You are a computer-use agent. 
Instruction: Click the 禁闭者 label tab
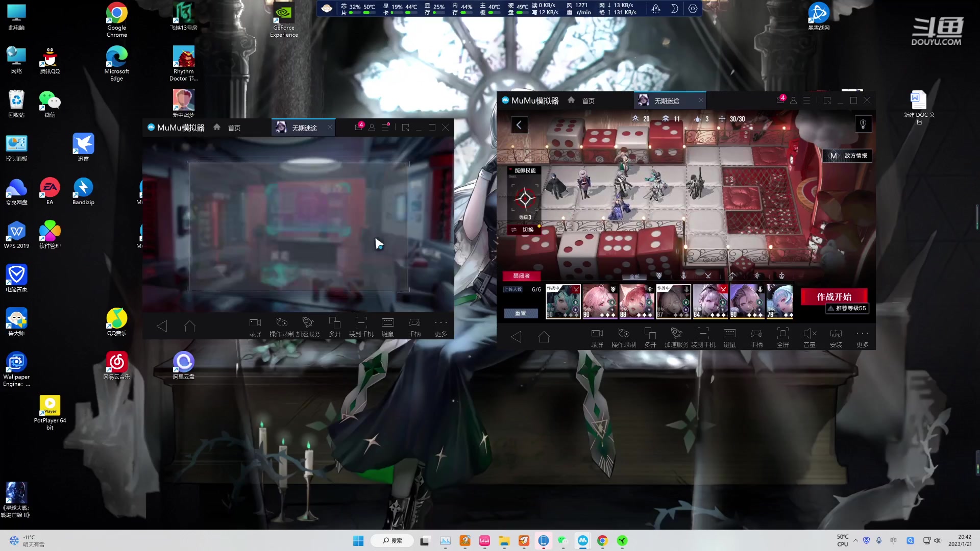coord(521,275)
